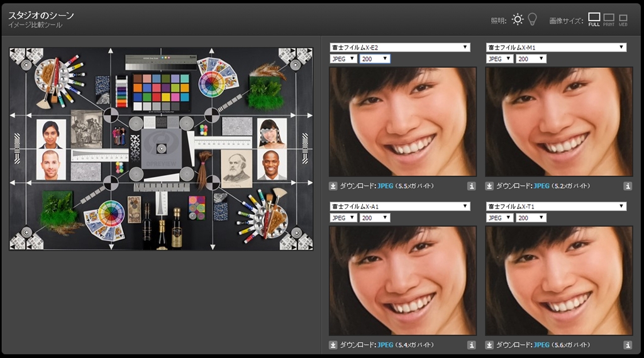Click download icon under X-T1 image

489,345
